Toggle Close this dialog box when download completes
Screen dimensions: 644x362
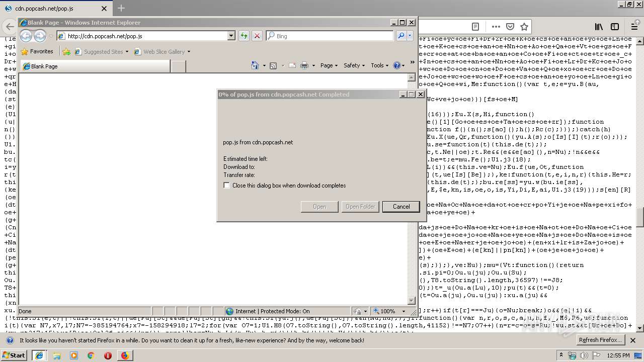tap(227, 186)
